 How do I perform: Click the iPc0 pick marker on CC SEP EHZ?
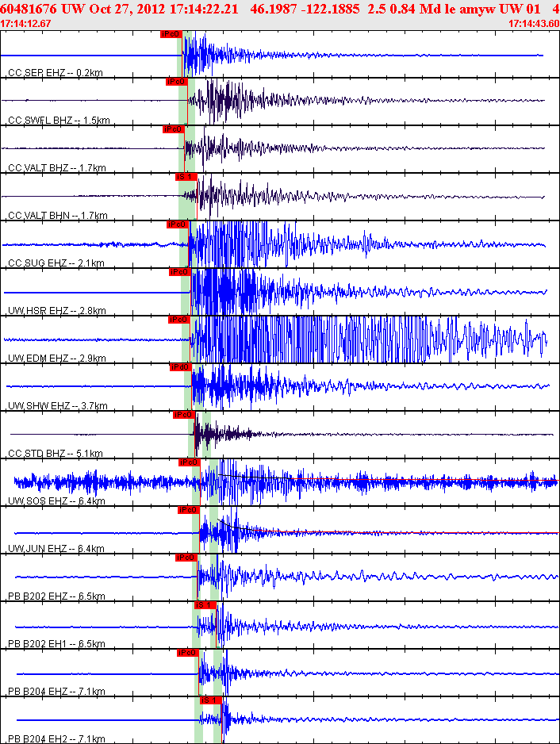[171, 34]
